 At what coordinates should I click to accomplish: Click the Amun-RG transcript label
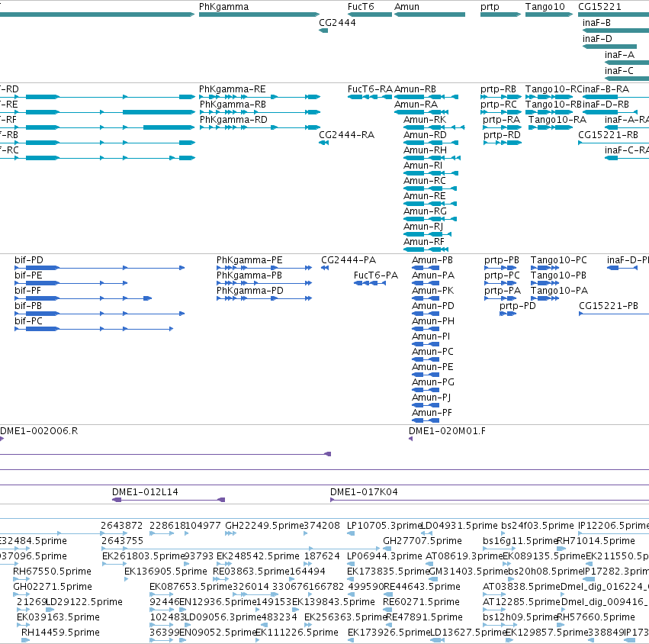pos(425,211)
